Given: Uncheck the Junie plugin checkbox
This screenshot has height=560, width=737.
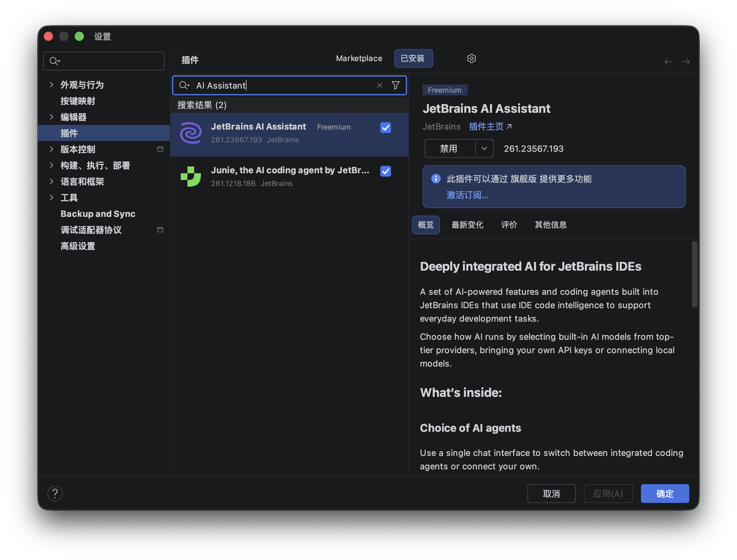Looking at the screenshot, I should pos(385,171).
